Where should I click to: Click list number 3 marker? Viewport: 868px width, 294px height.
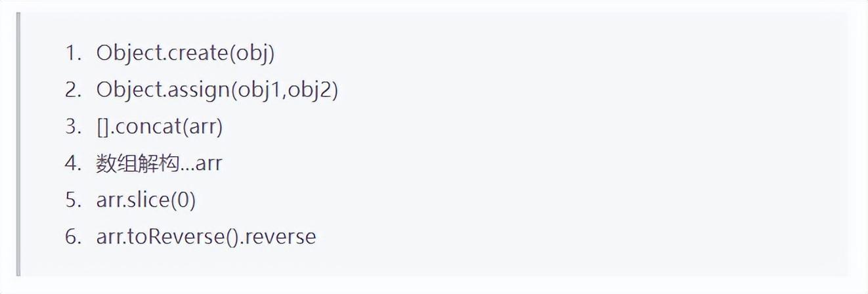click(72, 126)
